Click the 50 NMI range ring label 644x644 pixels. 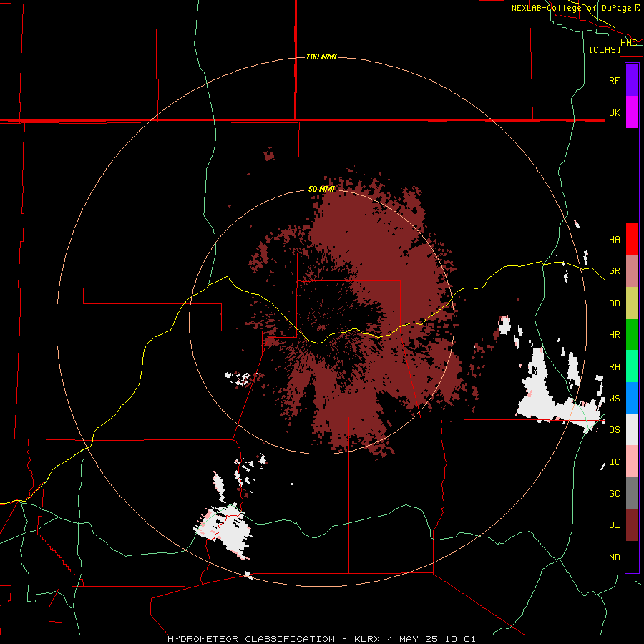coord(321,190)
